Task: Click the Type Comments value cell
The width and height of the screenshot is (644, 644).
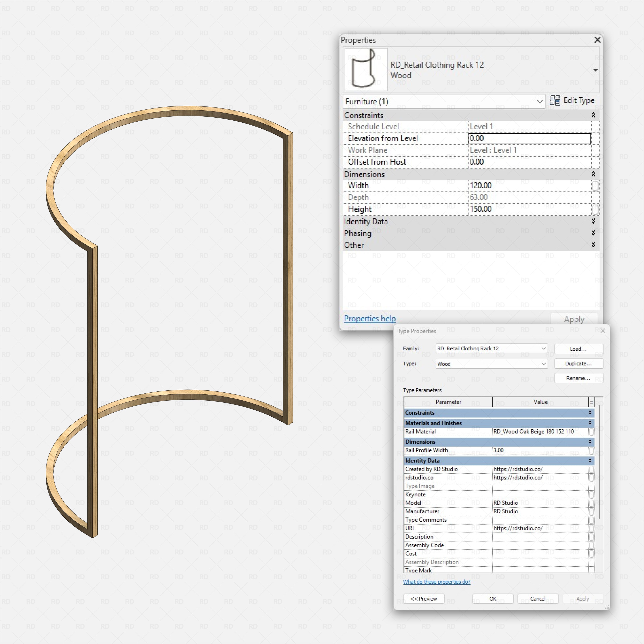Action: coord(540,520)
